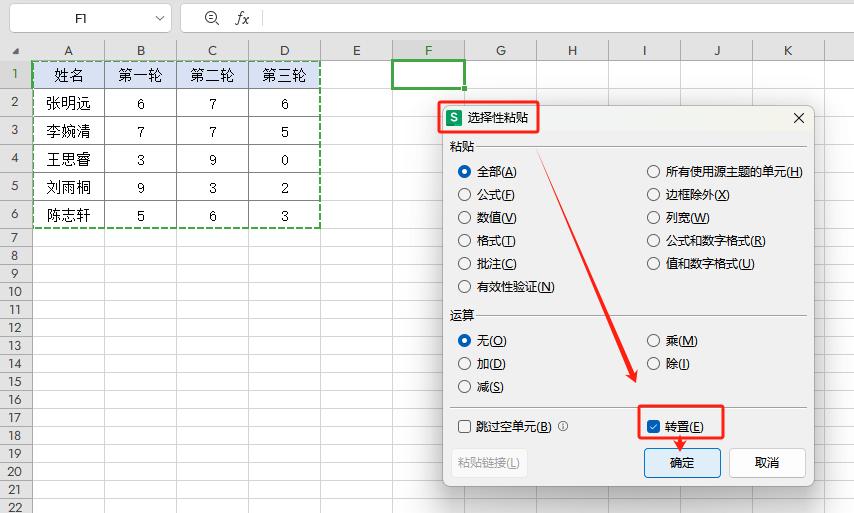Click the 第二轮 header cell
The height and width of the screenshot is (513, 854).
pyautogui.click(x=212, y=75)
